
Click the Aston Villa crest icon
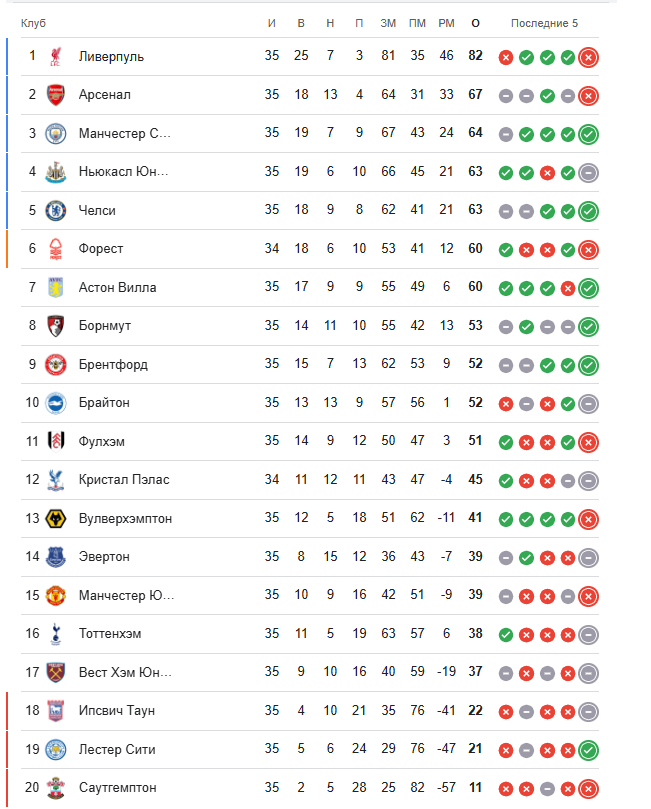point(56,288)
